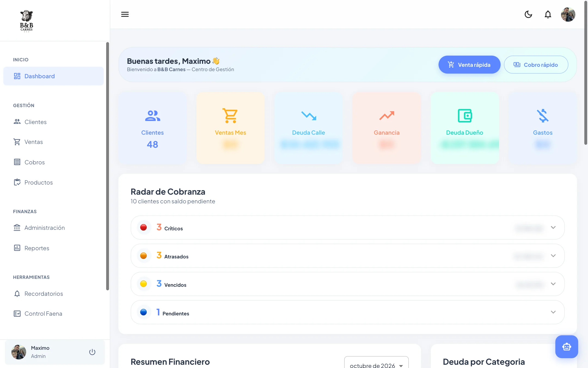The image size is (588, 368).
Task: Open Reportes in the sidebar
Action: click(53, 248)
